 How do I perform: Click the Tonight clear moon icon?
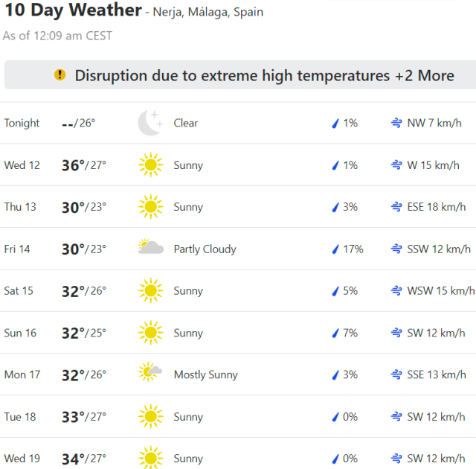150,123
